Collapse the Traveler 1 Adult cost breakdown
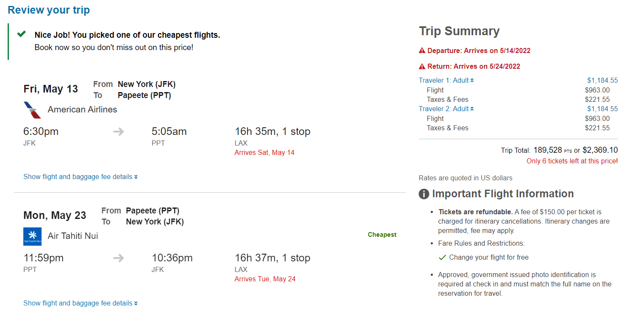 point(472,80)
